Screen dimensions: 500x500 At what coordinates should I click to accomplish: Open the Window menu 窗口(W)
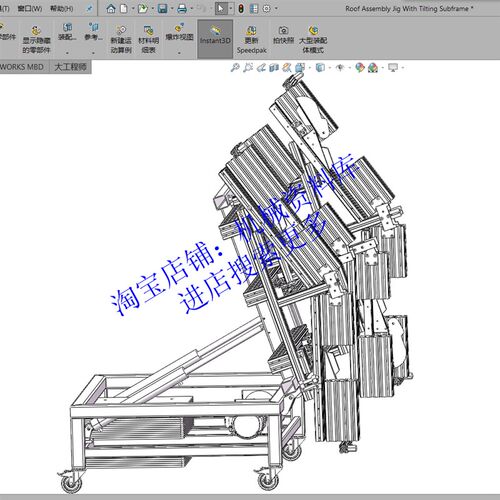(x=30, y=8)
